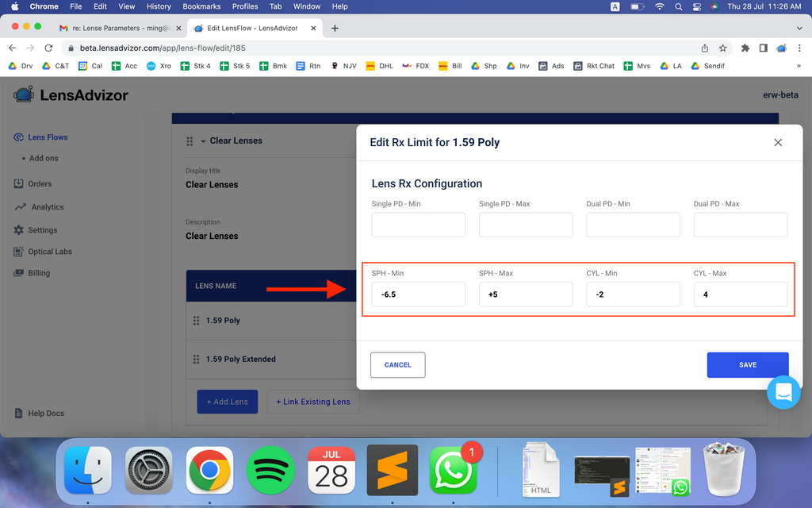Collapse the Clear Lenses section arrow
The image size is (812, 508).
(x=203, y=141)
